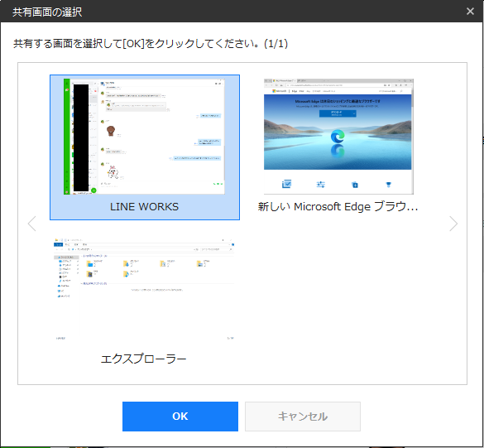Click the blue download button in Edge preview
Viewport: 484px width, 448px height.
tap(338, 113)
